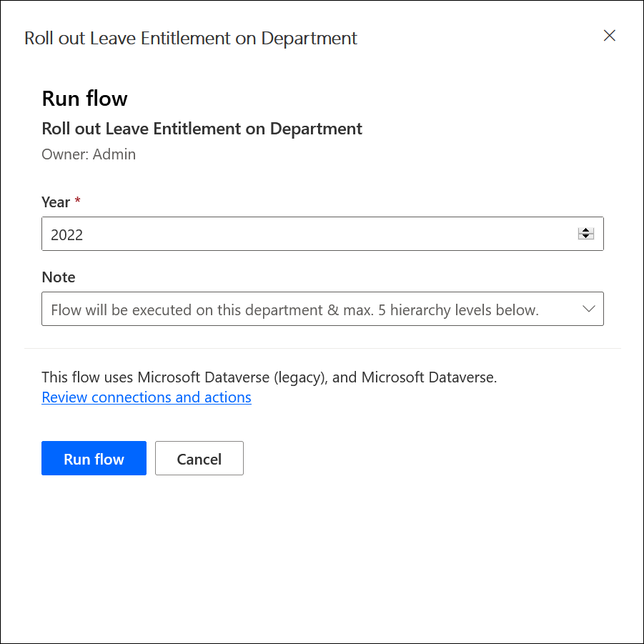Click the dialog title bar text
Image resolution: width=644 pixels, height=644 pixels.
pyautogui.click(x=191, y=39)
